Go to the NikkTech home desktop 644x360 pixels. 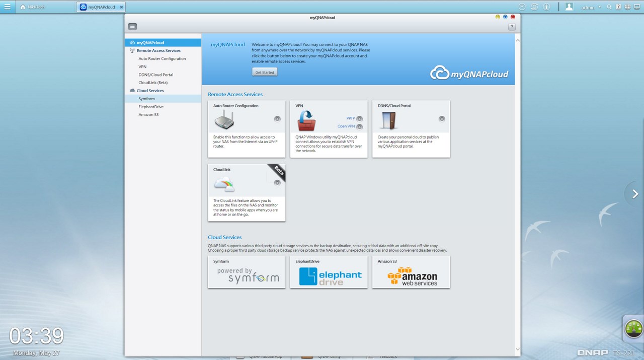coord(33,7)
